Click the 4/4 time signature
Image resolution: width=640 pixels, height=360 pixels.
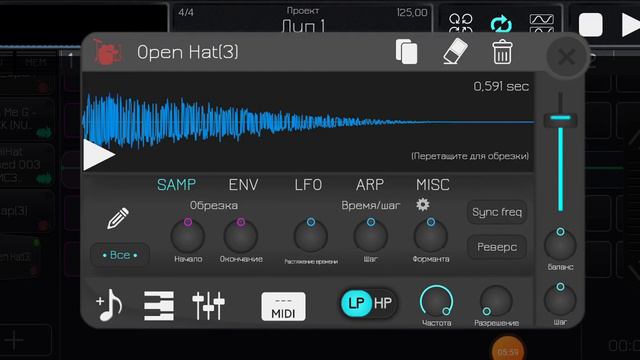pyautogui.click(x=186, y=12)
